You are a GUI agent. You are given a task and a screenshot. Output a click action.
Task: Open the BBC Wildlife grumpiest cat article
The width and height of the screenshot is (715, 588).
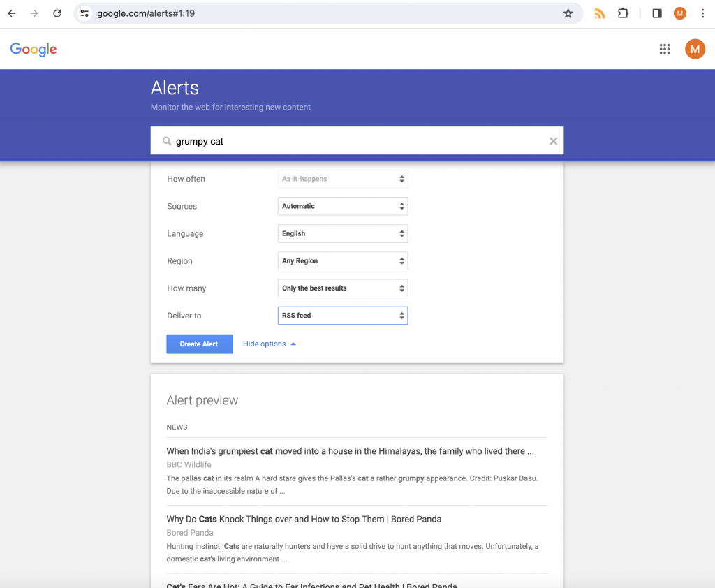coord(350,451)
